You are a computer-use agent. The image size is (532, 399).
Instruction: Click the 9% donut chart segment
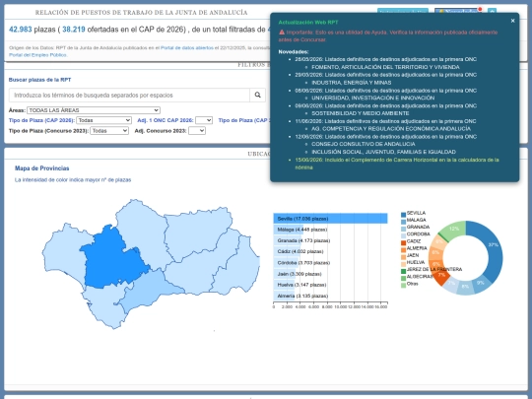point(481,284)
